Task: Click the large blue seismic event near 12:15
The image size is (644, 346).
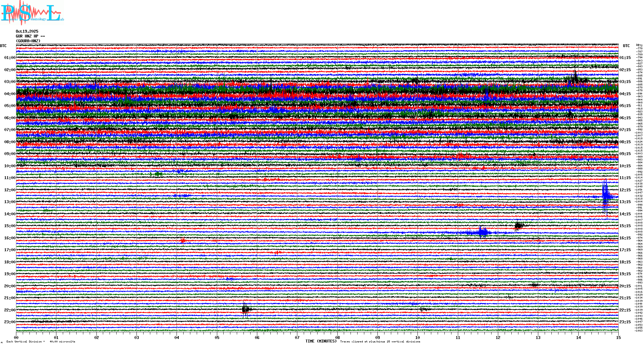Action: click(605, 196)
